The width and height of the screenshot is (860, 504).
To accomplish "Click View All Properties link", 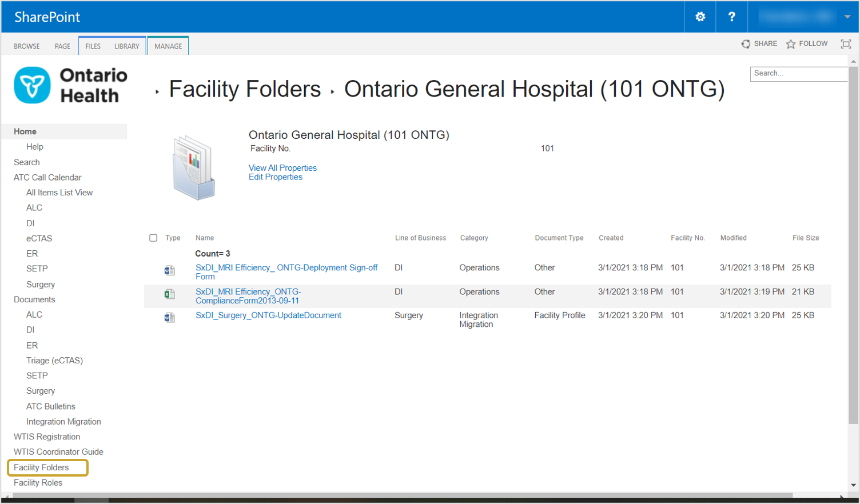I will [282, 168].
